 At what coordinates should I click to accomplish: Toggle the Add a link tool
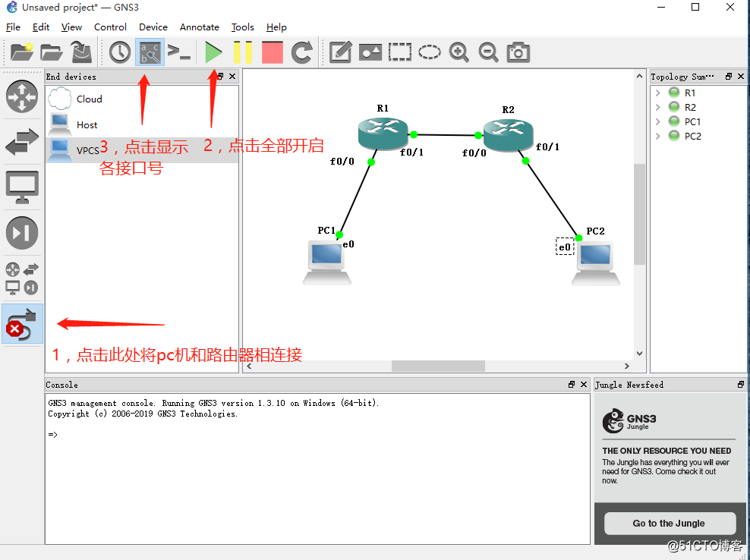point(22,324)
